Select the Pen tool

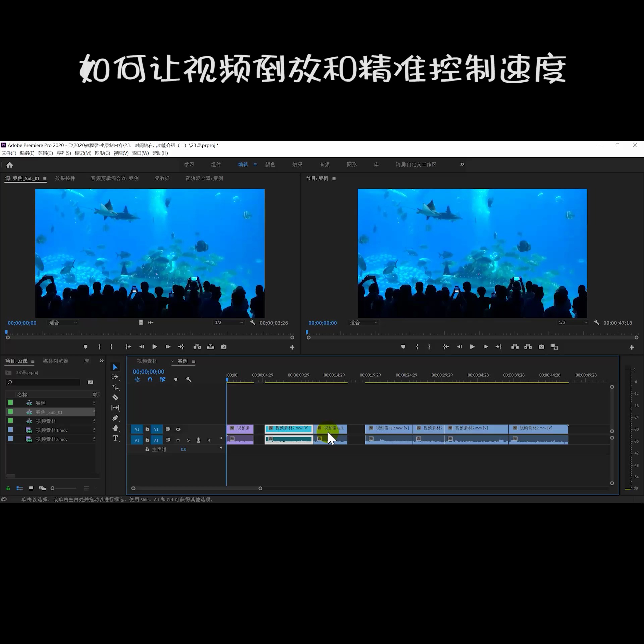tap(115, 418)
